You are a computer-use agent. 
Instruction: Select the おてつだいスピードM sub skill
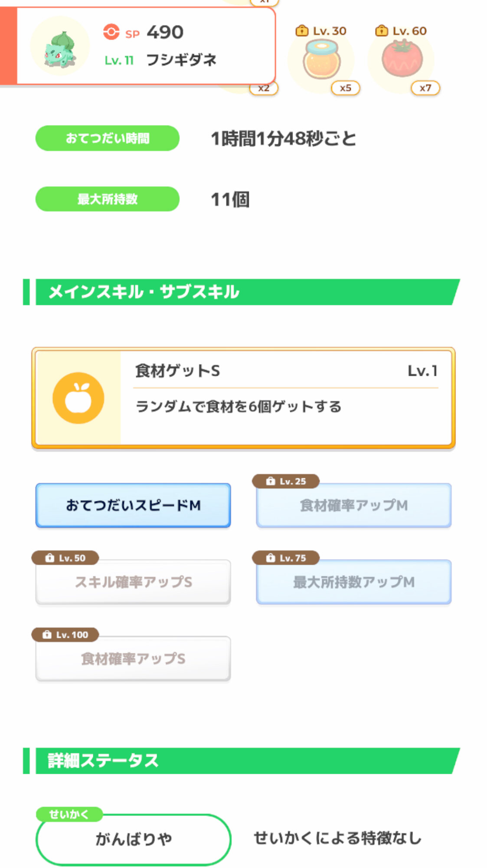click(133, 506)
